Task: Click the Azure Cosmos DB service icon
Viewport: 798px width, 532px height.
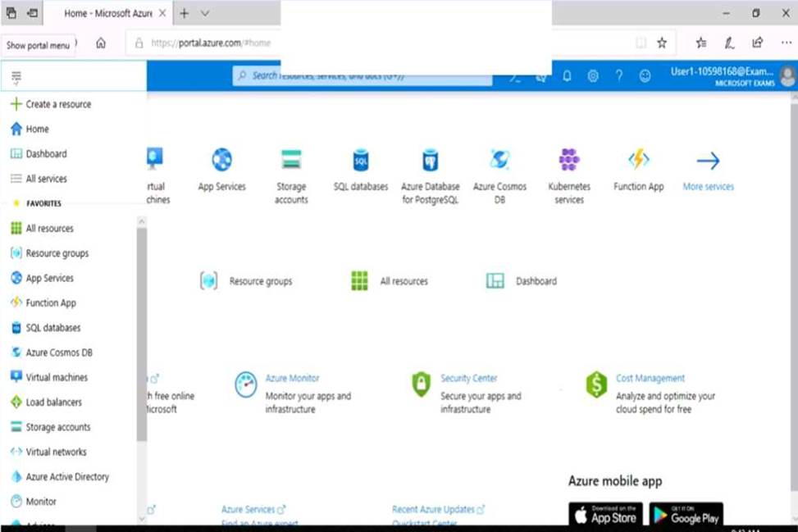Action: (x=499, y=159)
